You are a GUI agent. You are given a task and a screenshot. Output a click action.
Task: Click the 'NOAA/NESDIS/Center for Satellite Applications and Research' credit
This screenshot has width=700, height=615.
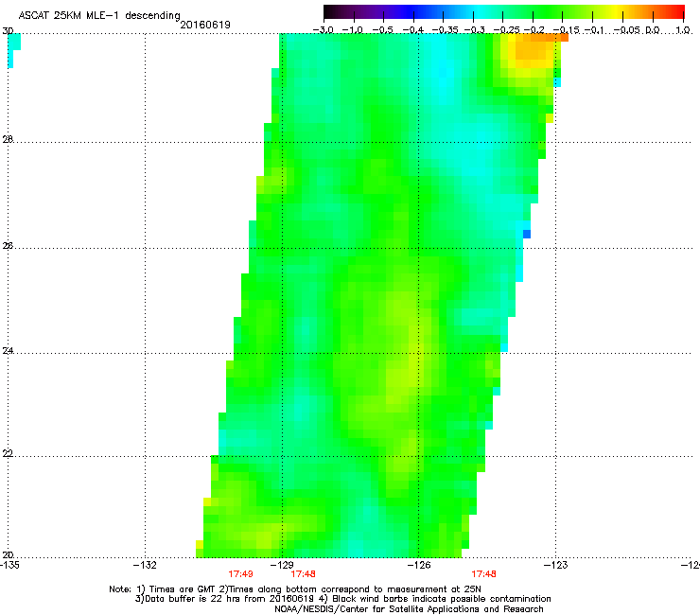coord(409,608)
